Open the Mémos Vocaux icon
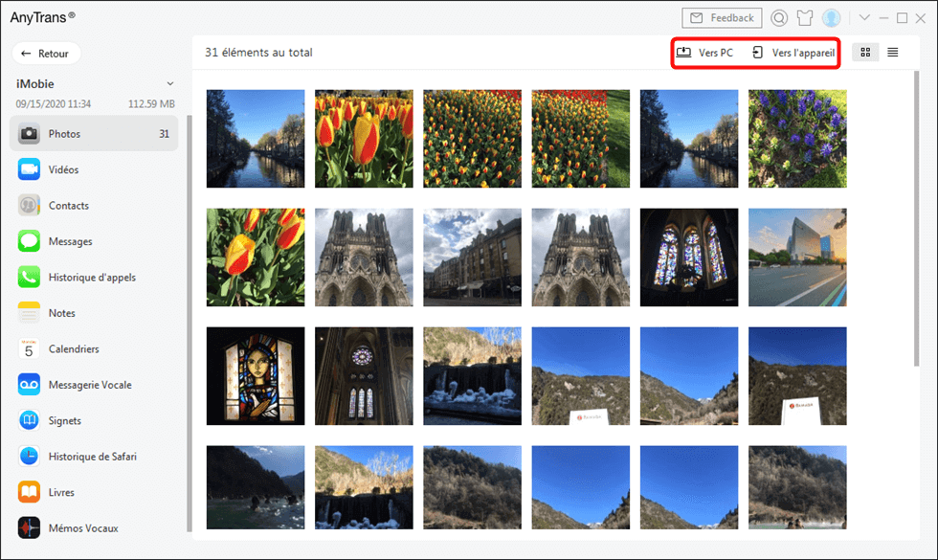The image size is (938, 560). 29,528
